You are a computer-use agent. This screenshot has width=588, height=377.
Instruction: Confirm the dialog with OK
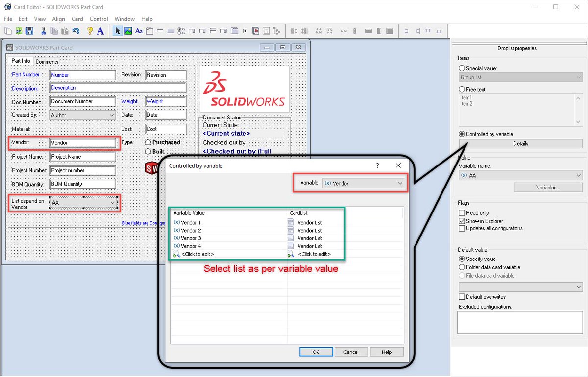click(x=316, y=352)
